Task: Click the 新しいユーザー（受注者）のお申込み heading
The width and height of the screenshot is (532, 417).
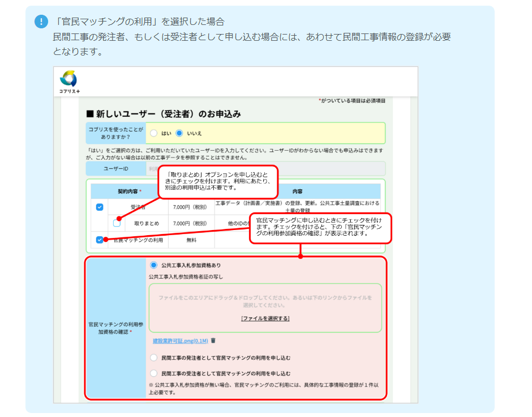Action: (x=164, y=114)
